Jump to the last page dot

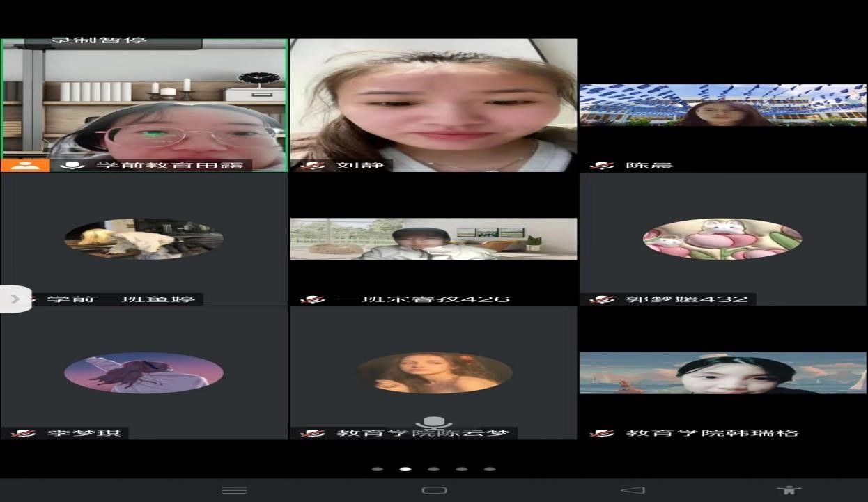coord(490,469)
